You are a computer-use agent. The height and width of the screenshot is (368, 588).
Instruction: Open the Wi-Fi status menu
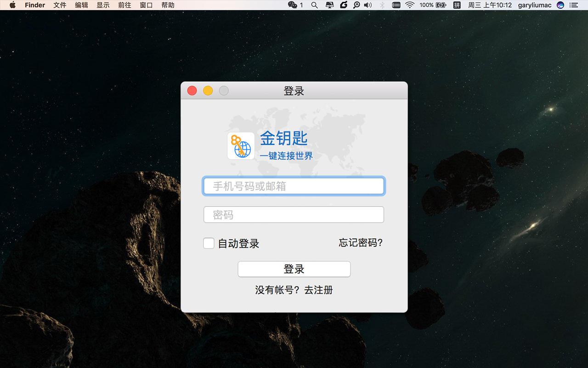(x=410, y=5)
